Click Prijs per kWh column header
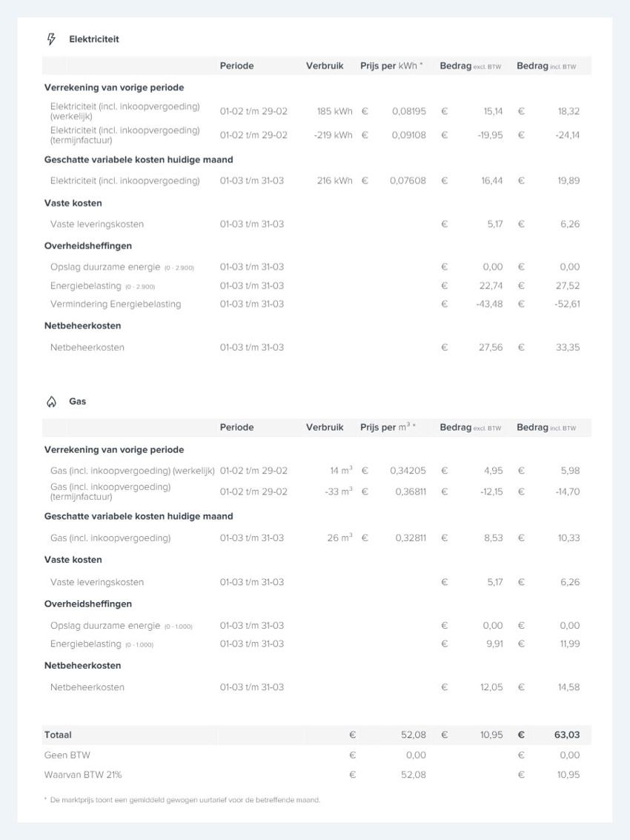Image resolution: width=630 pixels, height=840 pixels. point(391,66)
